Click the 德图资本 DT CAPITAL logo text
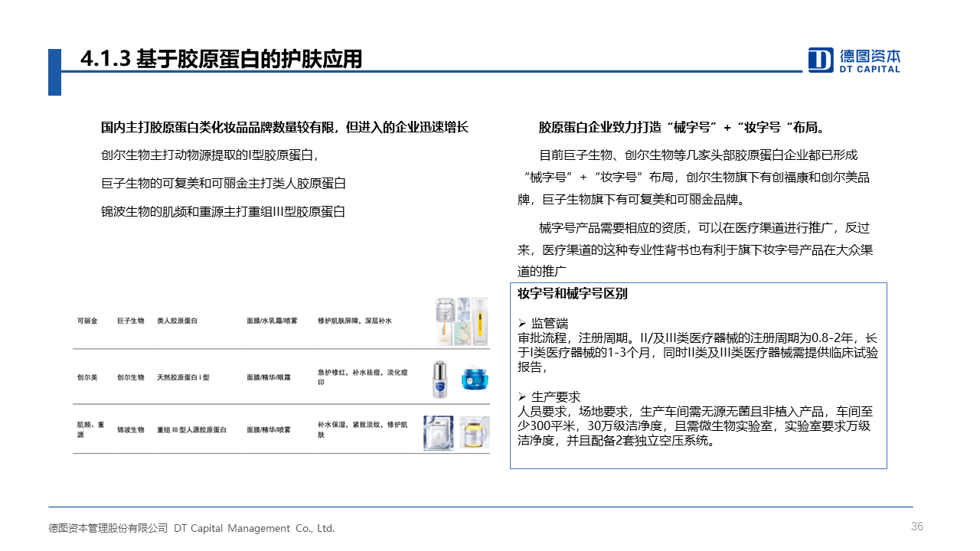This screenshot has width=980, height=551. tap(870, 60)
